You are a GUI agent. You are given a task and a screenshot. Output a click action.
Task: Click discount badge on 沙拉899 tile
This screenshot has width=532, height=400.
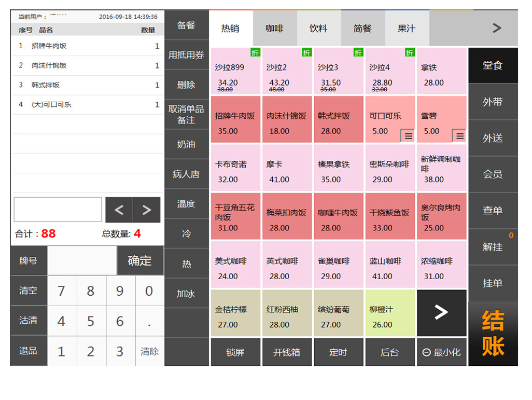[255, 52]
